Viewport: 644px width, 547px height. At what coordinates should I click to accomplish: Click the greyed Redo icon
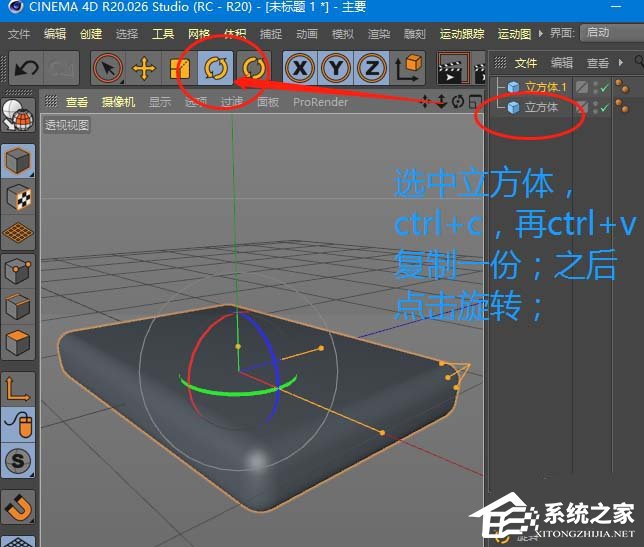point(62,68)
